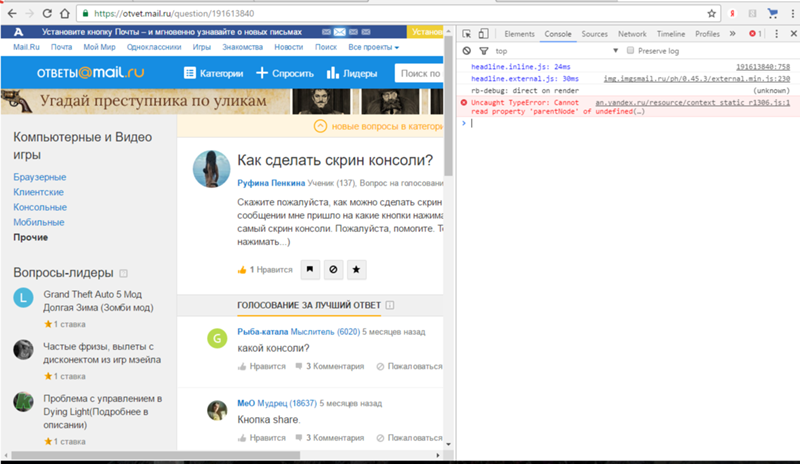The width and height of the screenshot is (800, 464).
Task: Click the shopping cart extension icon
Action: point(773,14)
